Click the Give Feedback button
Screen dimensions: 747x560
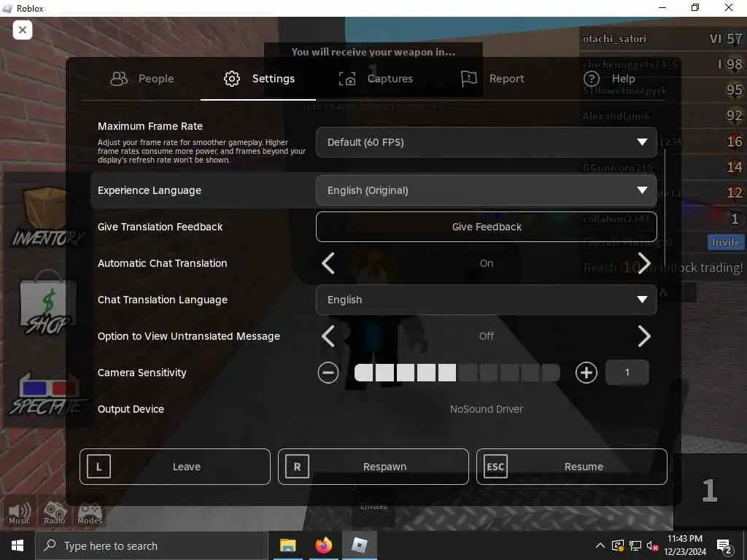click(x=487, y=227)
